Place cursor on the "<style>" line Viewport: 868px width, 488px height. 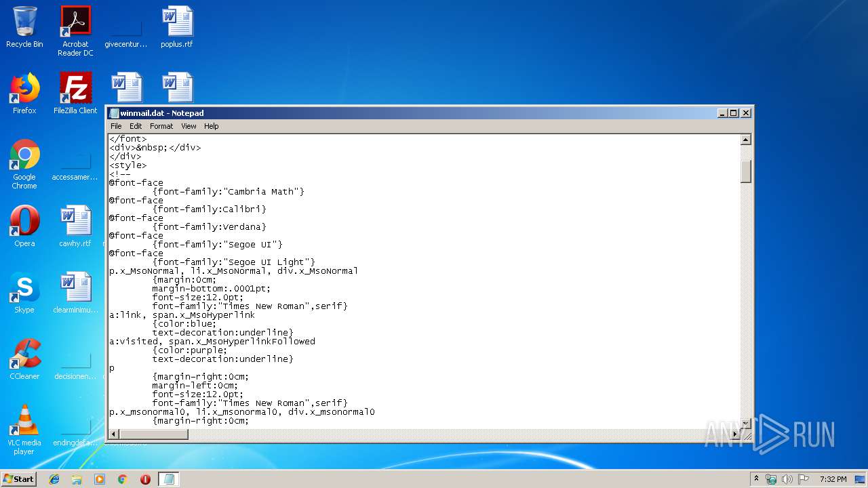[127, 165]
